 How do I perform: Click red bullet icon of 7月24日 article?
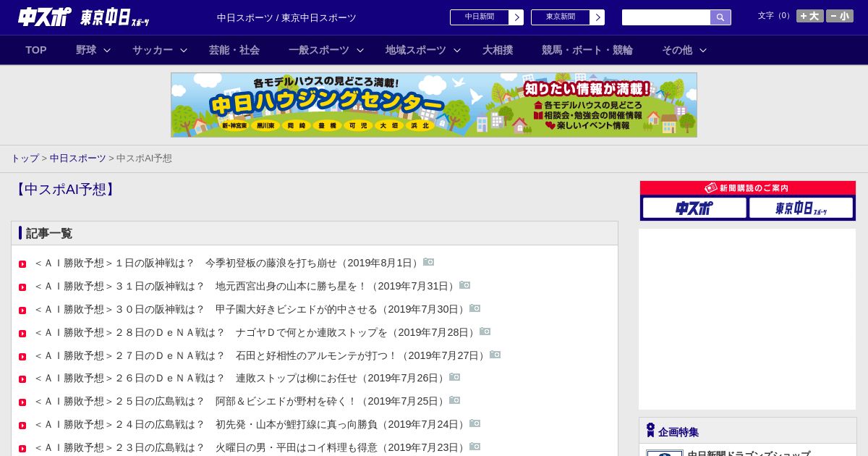click(x=22, y=426)
